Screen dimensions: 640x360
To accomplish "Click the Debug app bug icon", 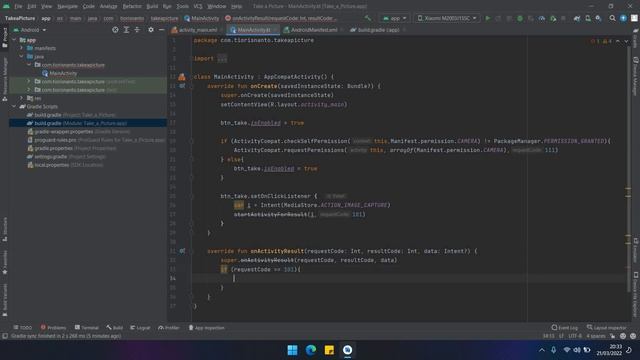I will click(520, 18).
